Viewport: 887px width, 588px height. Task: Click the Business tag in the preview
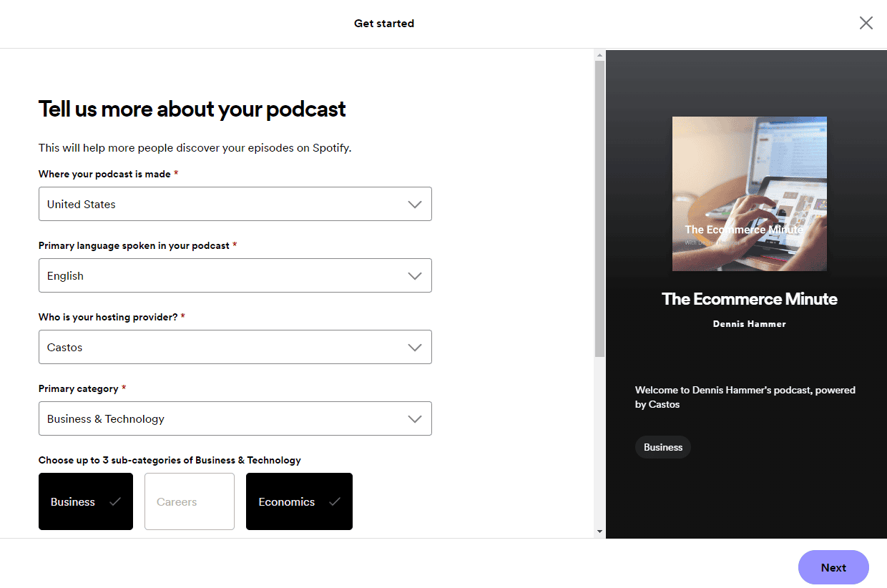[663, 447]
